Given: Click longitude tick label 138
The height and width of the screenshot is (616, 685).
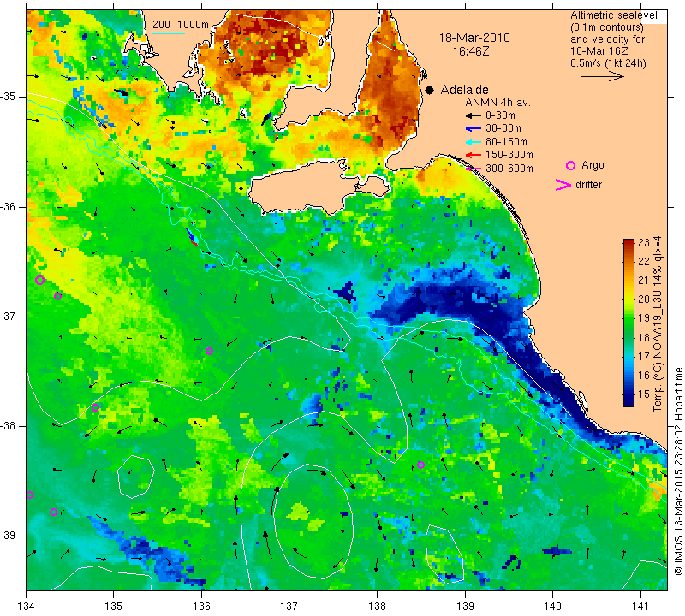Looking at the screenshot, I should (377, 607).
